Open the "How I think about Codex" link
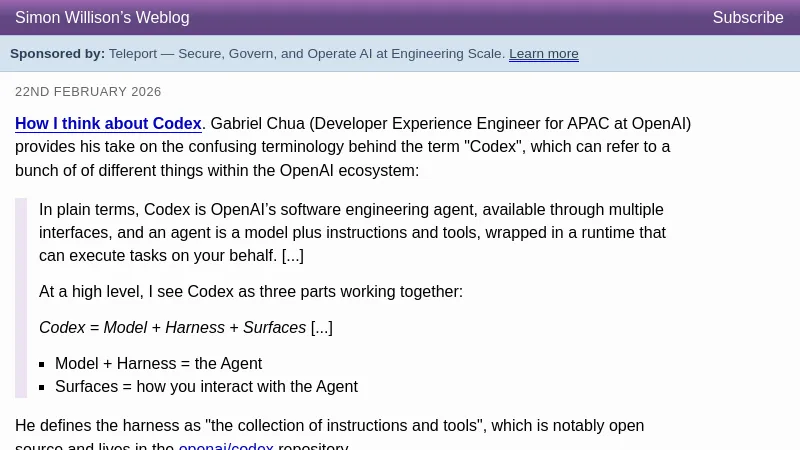Image resolution: width=800 pixels, height=450 pixels. [108, 124]
